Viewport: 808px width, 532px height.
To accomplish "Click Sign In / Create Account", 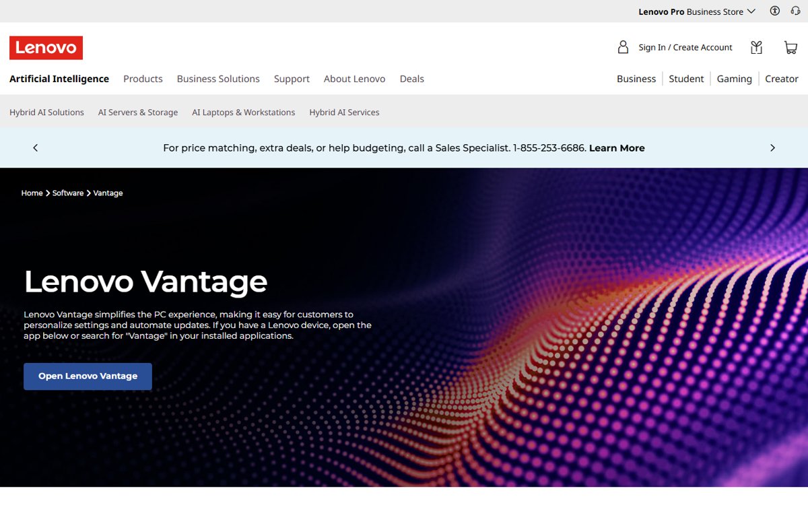I will tap(685, 47).
